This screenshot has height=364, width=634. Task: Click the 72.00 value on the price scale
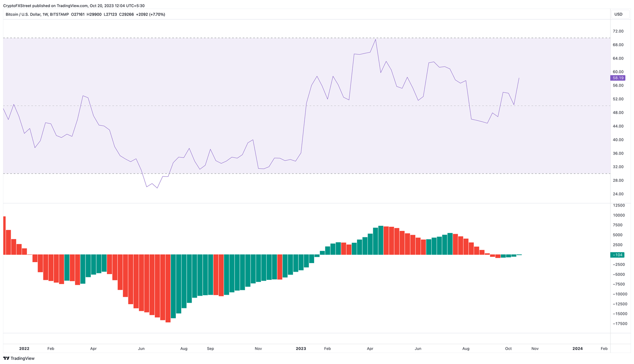[618, 31]
